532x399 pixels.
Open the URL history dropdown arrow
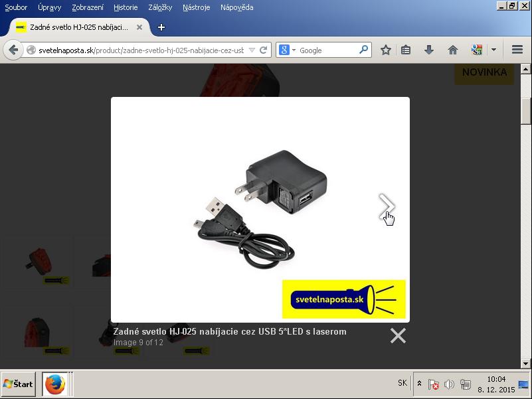click(x=252, y=50)
